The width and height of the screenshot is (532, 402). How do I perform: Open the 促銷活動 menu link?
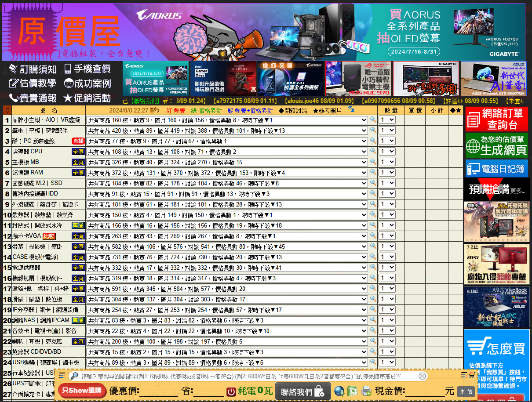[87, 98]
